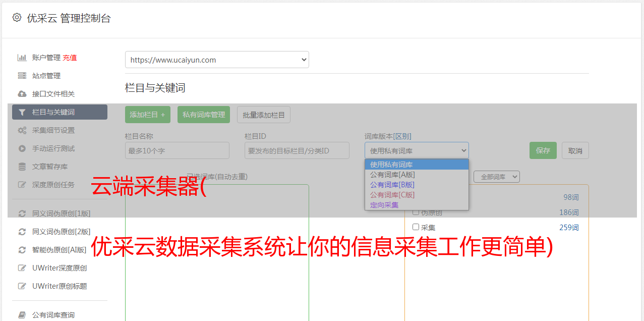Open 智能伪原创[AI版] in the sidebar

(x=60, y=250)
